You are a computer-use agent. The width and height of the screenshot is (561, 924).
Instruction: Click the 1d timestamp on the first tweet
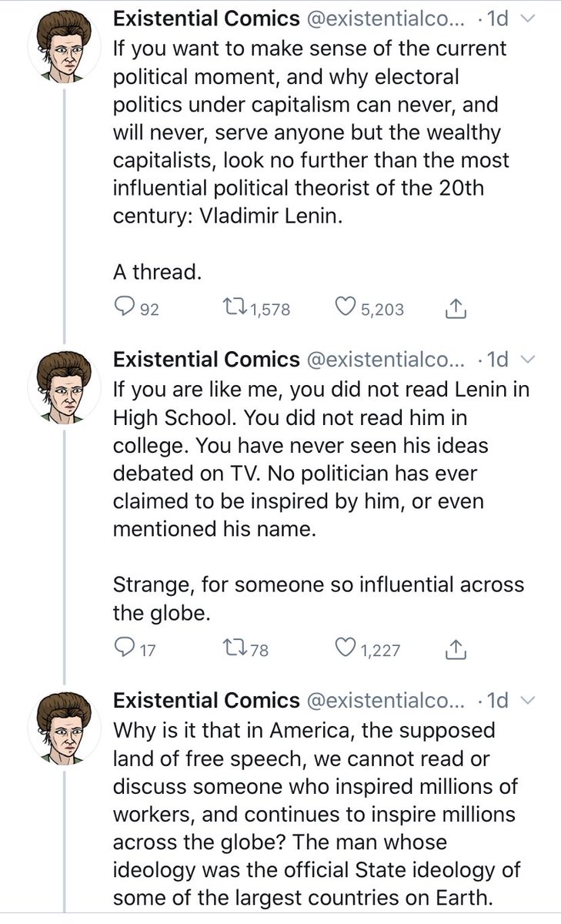(495, 18)
